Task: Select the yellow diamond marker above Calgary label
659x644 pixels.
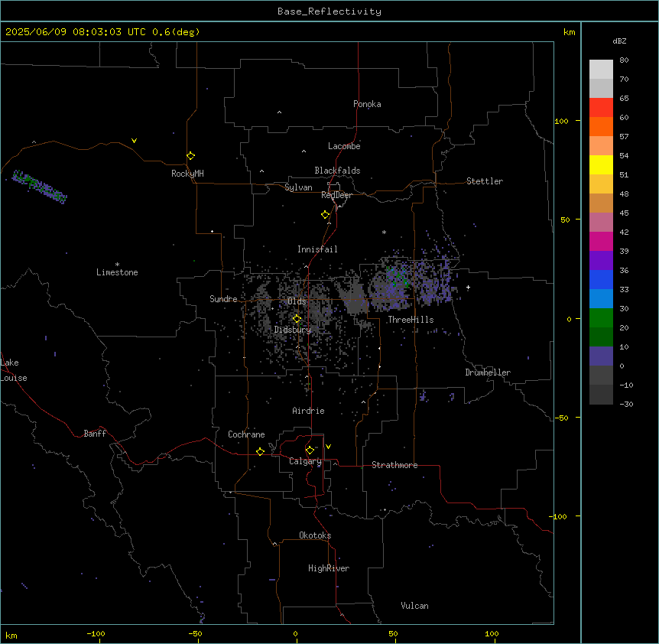Action: pos(310,450)
